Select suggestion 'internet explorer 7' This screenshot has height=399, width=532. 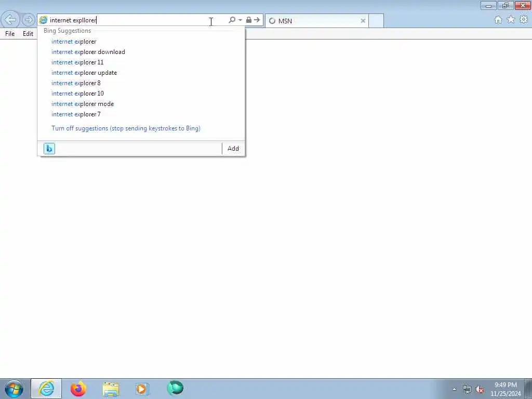[141, 114]
